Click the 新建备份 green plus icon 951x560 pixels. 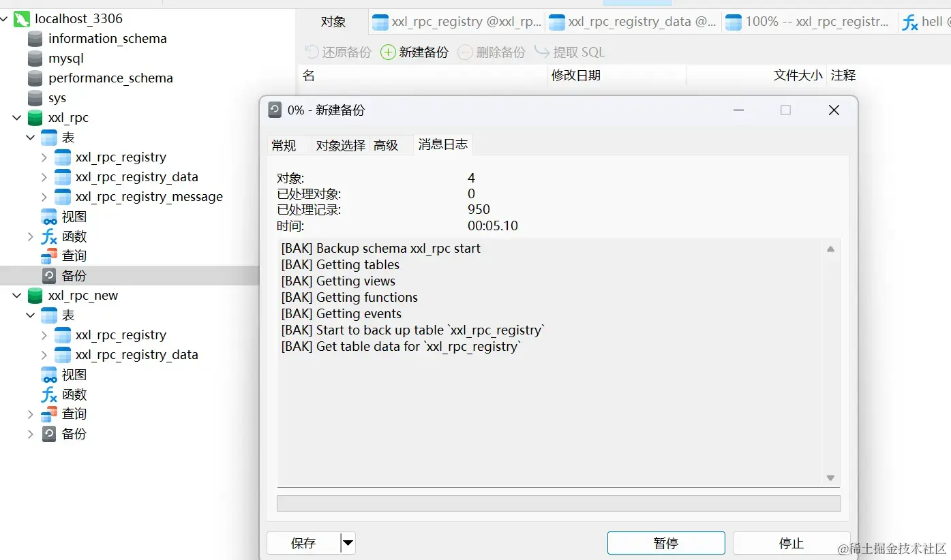click(388, 52)
